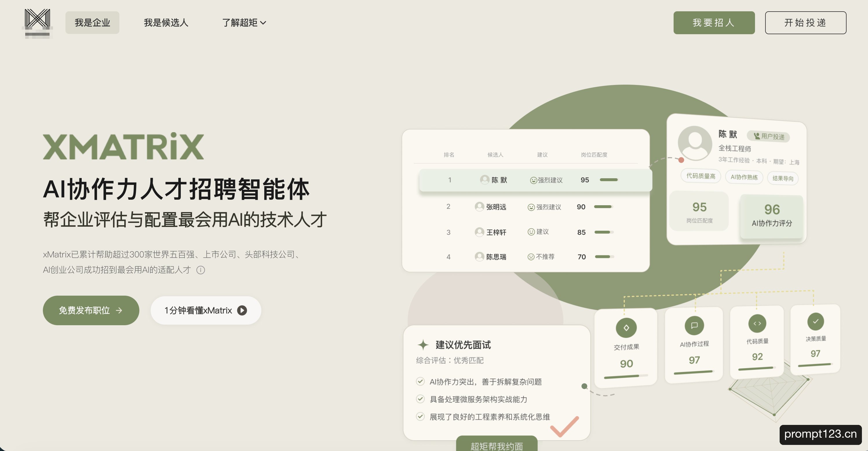Screen dimensions: 868x451
Task: Click the 综合评估：优秀匹配 text
Action: click(x=450, y=360)
